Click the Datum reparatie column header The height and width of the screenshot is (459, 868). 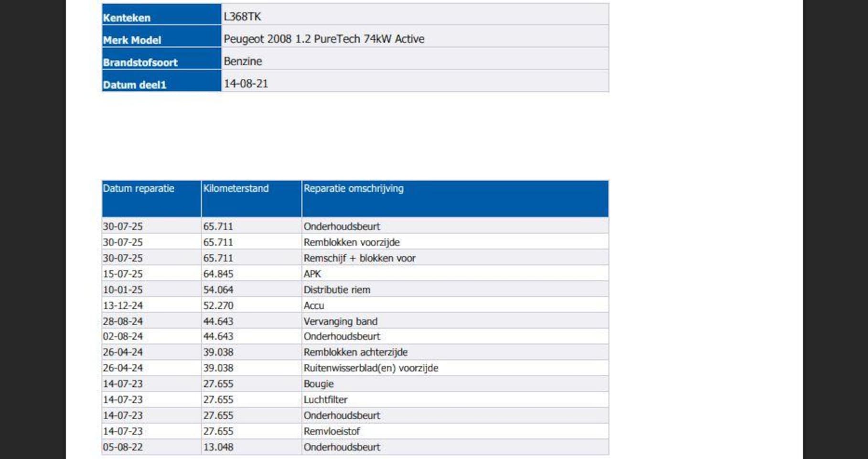pos(139,189)
